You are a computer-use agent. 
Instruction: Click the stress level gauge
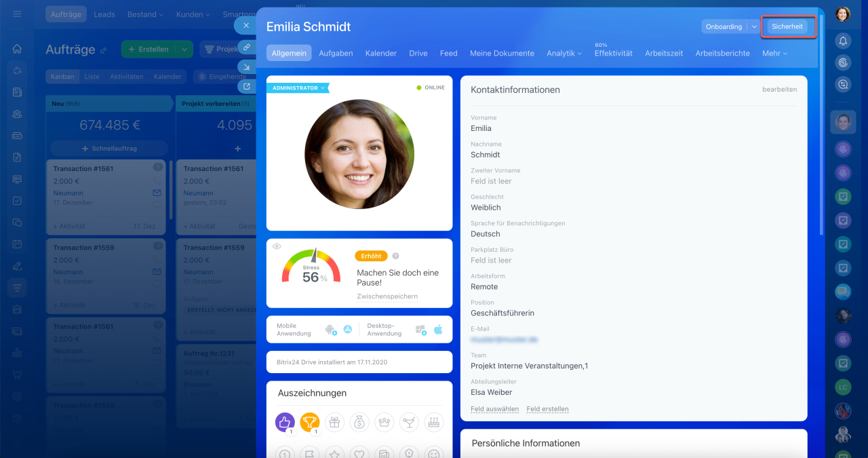312,267
